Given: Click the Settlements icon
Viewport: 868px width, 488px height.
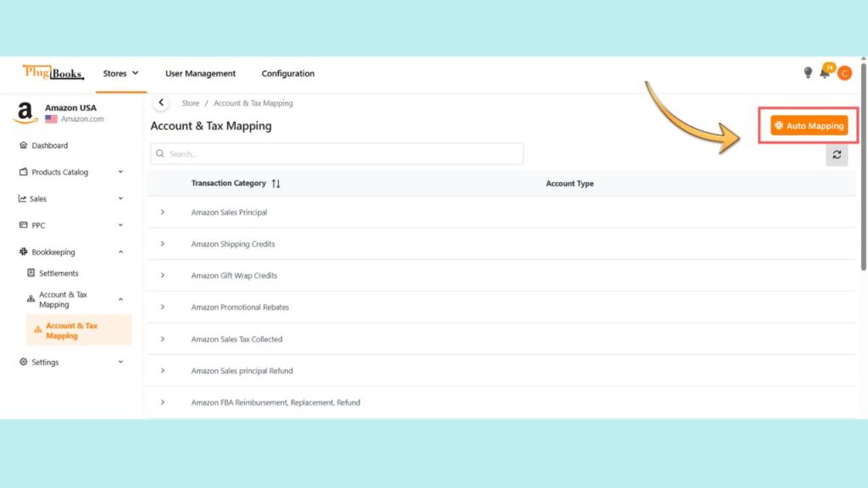Looking at the screenshot, I should point(31,273).
